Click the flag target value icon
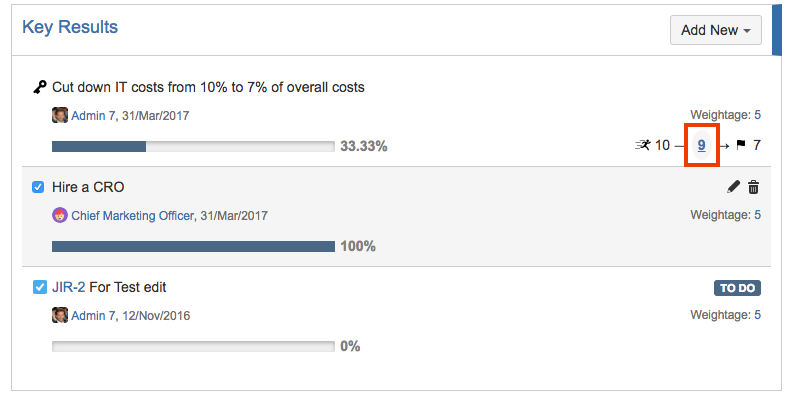The width and height of the screenshot is (791, 399). 741,145
